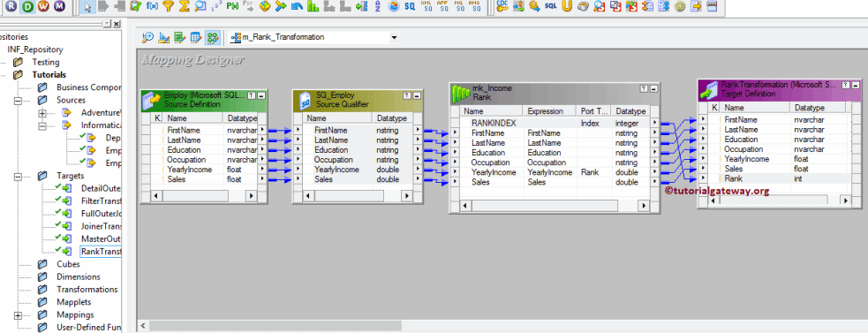The width and height of the screenshot is (868, 333).
Task: Select the User-Defined Functions folder
Action: pyautogui.click(x=88, y=328)
